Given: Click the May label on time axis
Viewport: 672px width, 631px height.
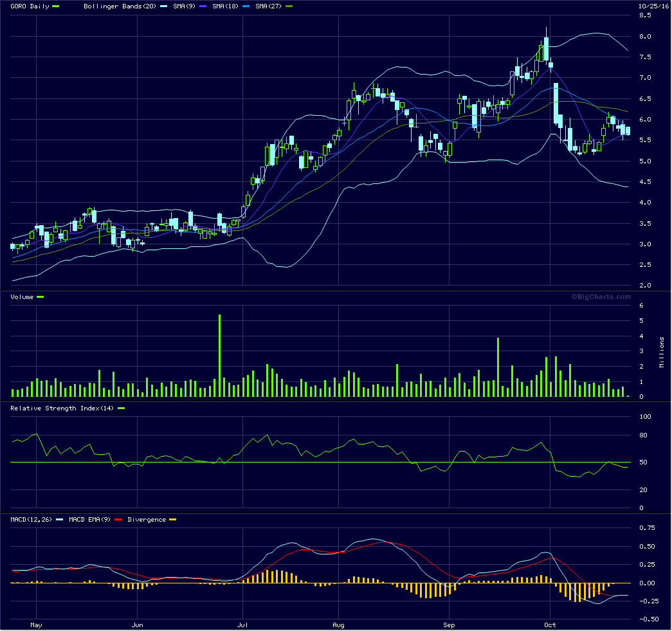Looking at the screenshot, I should pos(36,625).
